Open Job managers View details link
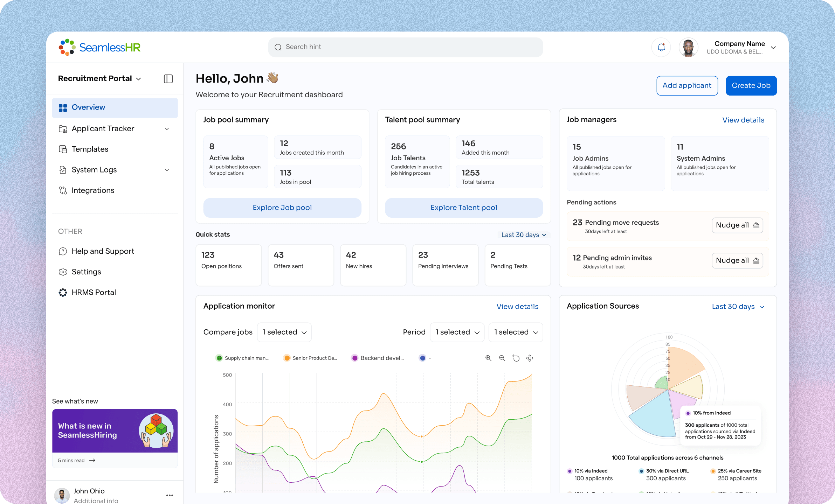This screenshot has height=504, width=835. point(743,120)
